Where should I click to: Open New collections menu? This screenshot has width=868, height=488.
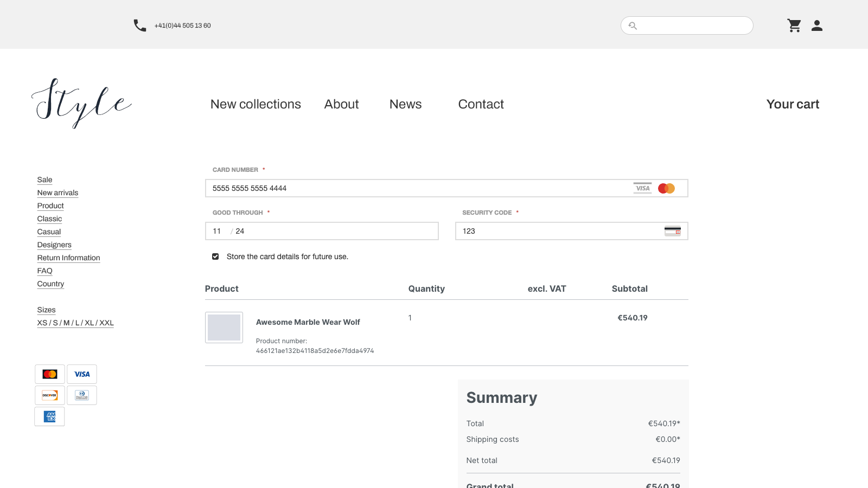coord(256,104)
